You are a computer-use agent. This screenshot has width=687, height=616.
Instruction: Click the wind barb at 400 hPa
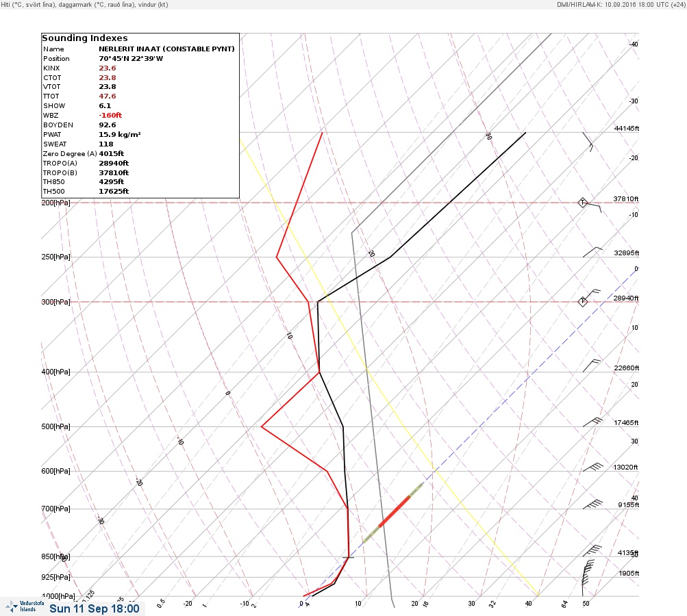592,365
